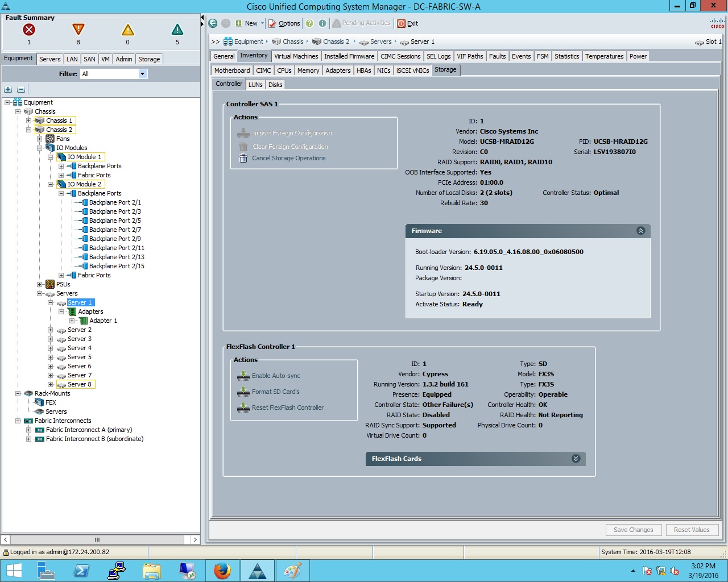Click the Format SD Card's action
The image size is (728, 582).
pos(275,392)
